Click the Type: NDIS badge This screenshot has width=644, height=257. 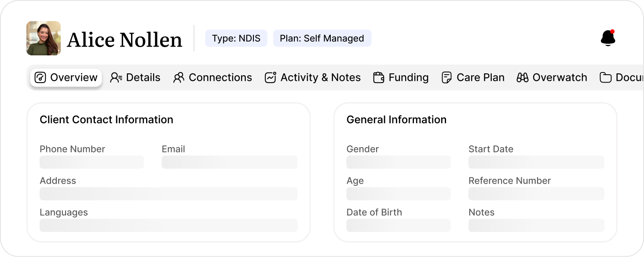click(236, 38)
